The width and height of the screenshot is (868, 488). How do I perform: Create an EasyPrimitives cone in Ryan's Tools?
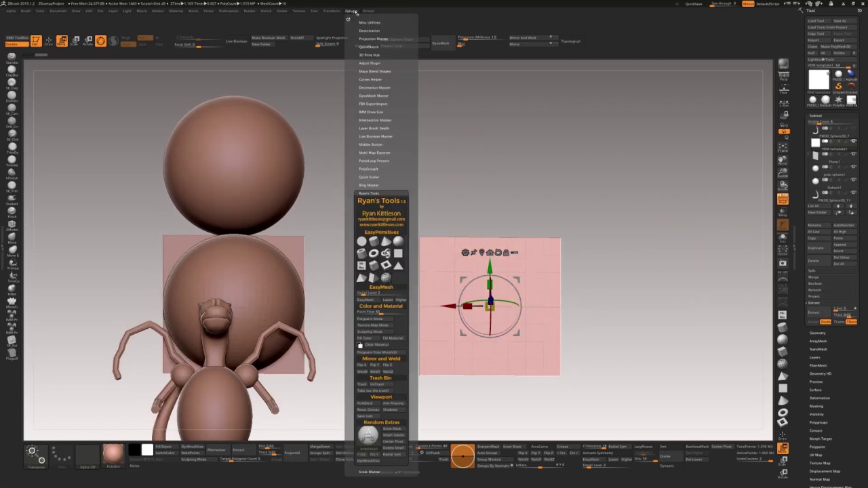[x=386, y=241]
